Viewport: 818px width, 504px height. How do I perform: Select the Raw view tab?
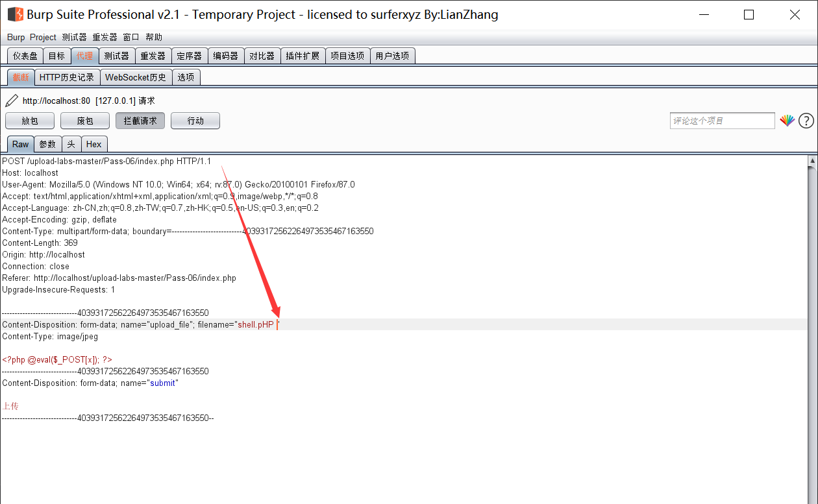[x=21, y=144]
